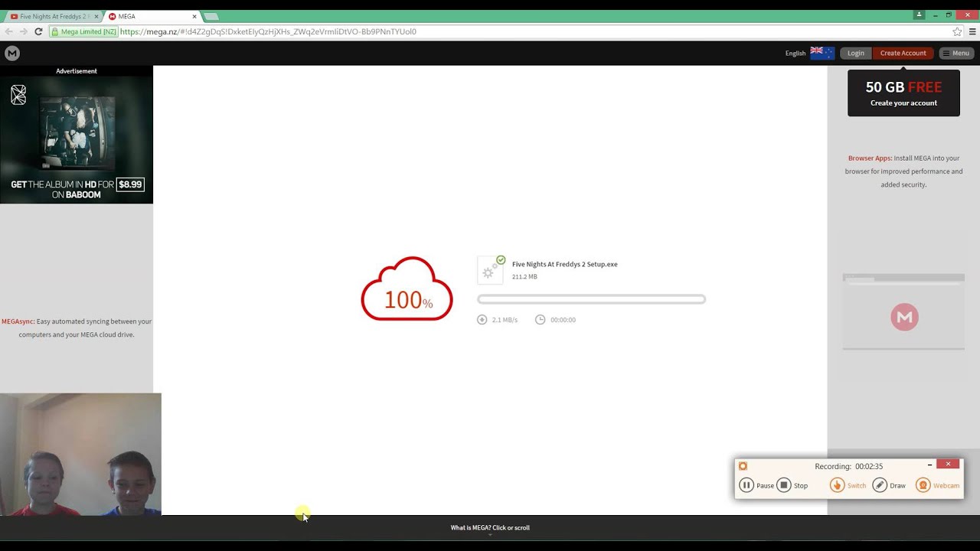Click the 50 GB FREE banner
Viewport: 980px width, 551px height.
pyautogui.click(x=903, y=93)
